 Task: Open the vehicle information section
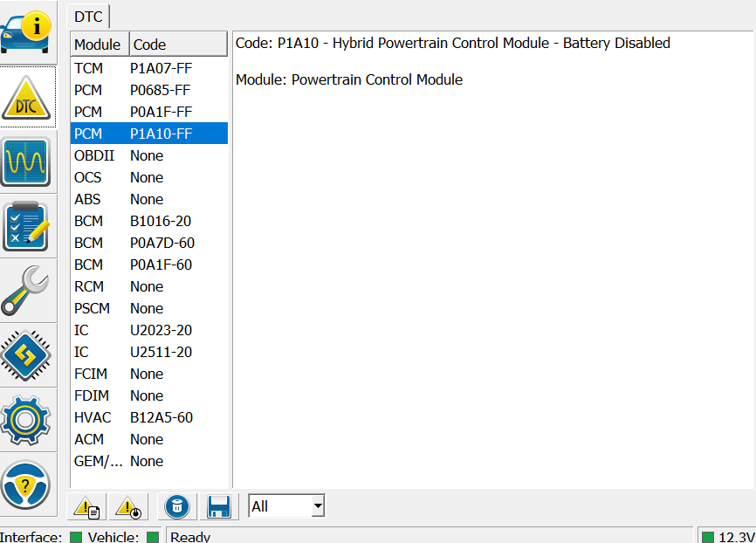[x=26, y=32]
